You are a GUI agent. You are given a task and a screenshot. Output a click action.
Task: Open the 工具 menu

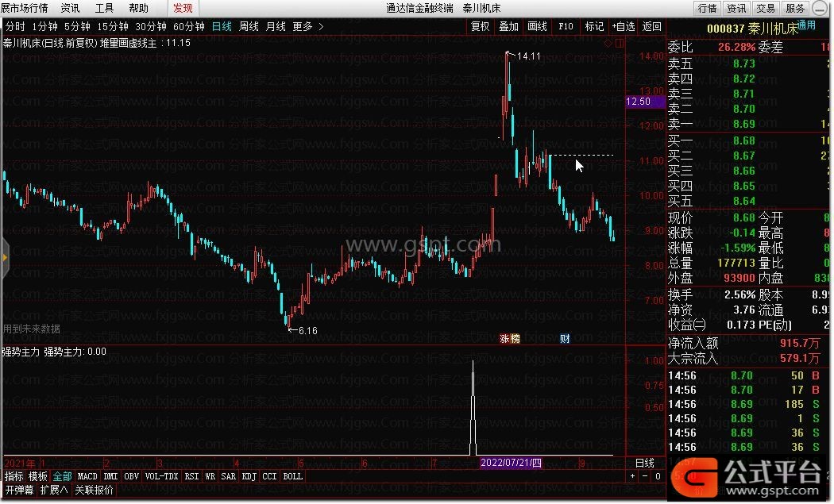tap(104, 8)
